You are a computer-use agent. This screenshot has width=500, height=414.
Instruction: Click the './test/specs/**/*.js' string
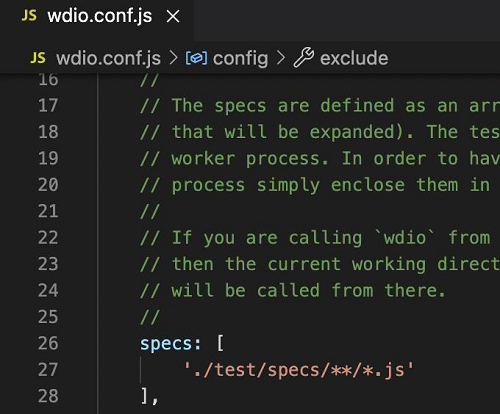(x=299, y=370)
